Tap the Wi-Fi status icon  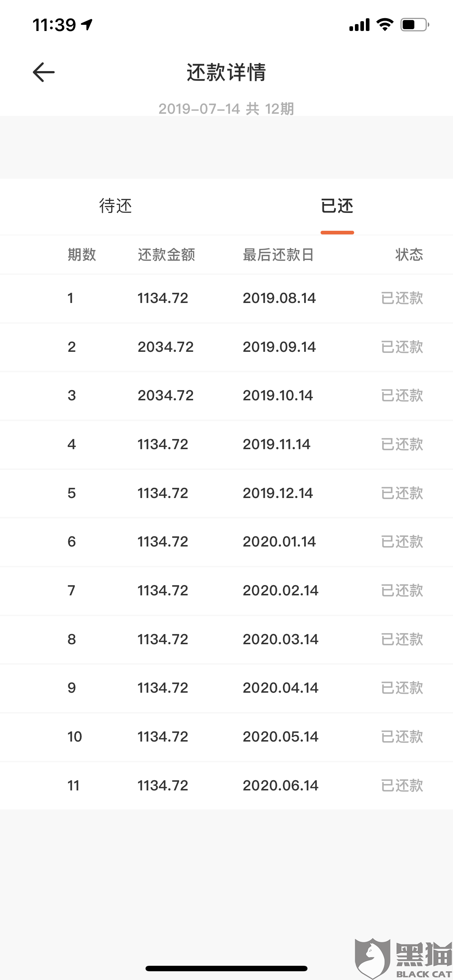pos(384,25)
